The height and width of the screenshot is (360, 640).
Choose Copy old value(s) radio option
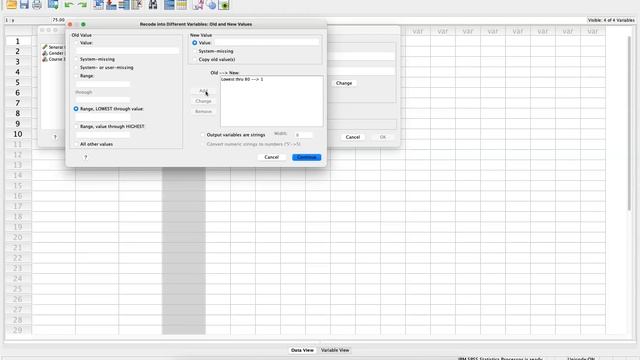195,60
